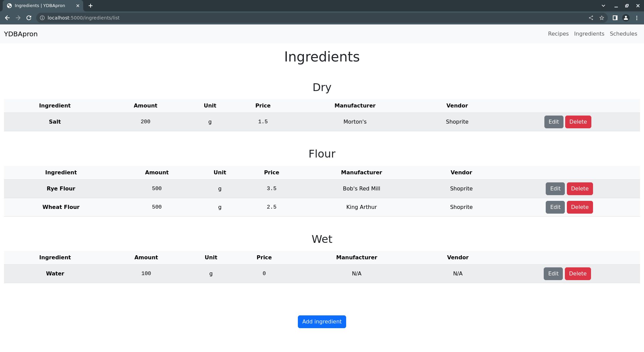Click Vendor header in Wet table
644x352 pixels.
(x=458, y=258)
